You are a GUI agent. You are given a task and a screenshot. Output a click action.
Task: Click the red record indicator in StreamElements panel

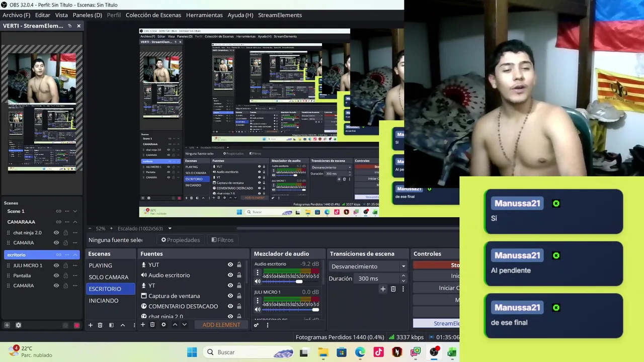pos(76,325)
